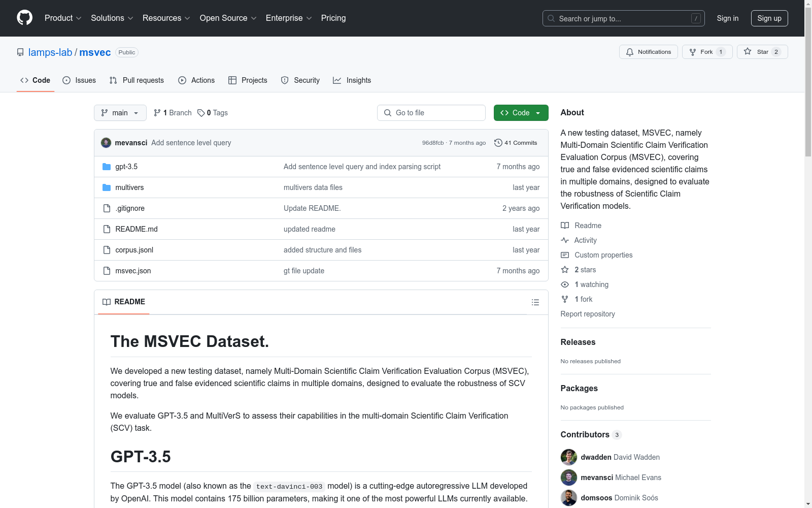Click the corpus.jsonl file icon

(x=107, y=250)
